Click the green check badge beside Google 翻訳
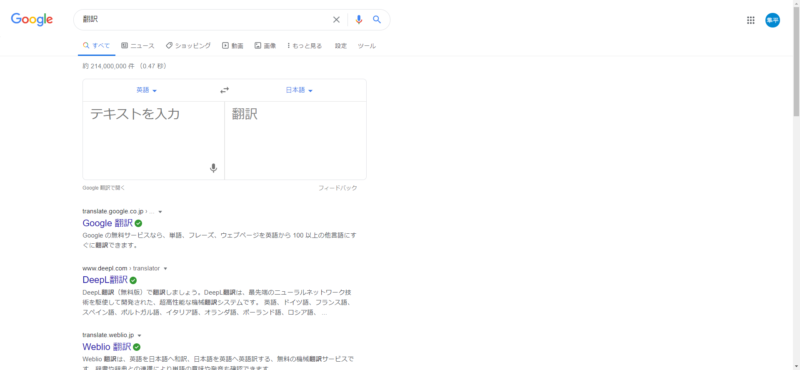Image resolution: width=800 pixels, height=370 pixels. tap(138, 223)
